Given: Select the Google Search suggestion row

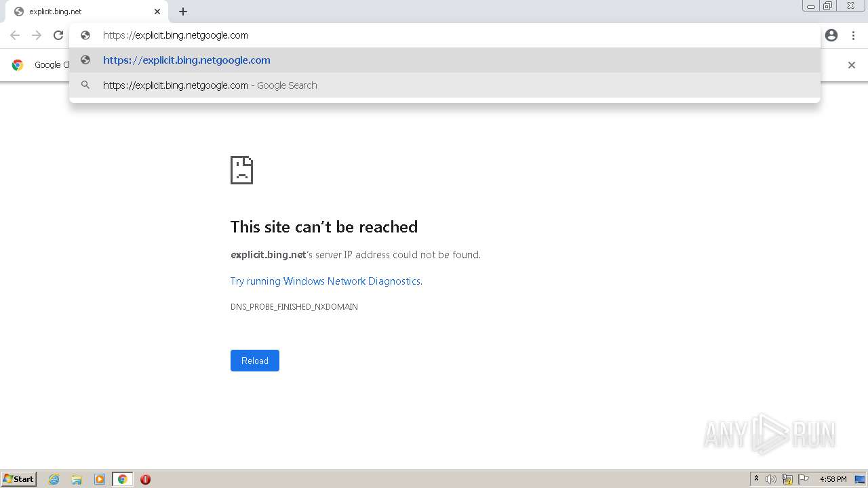Looking at the screenshot, I should click(445, 85).
